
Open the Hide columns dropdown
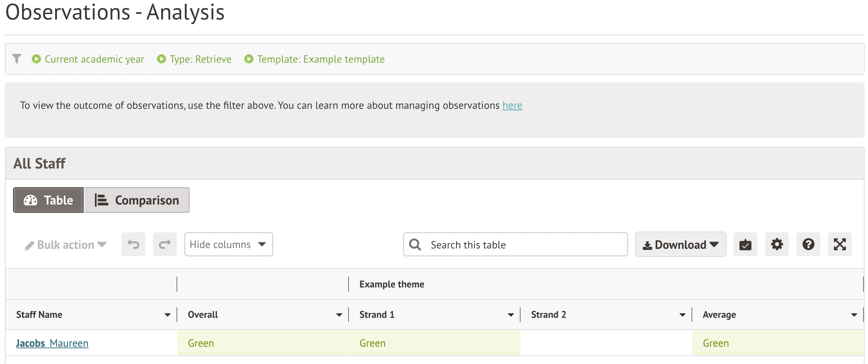tap(228, 245)
